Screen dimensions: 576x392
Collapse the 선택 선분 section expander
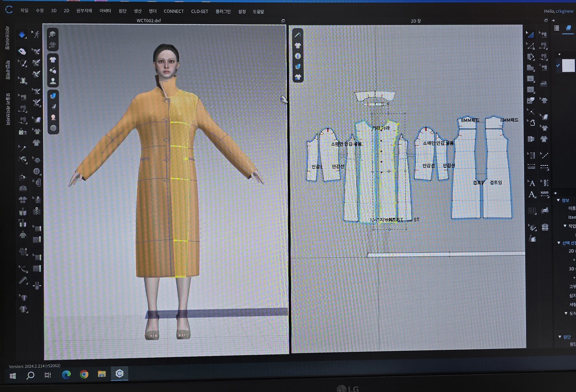point(559,243)
